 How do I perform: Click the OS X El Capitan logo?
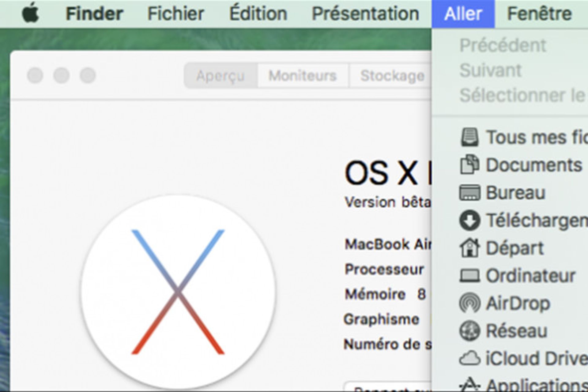[178, 292]
